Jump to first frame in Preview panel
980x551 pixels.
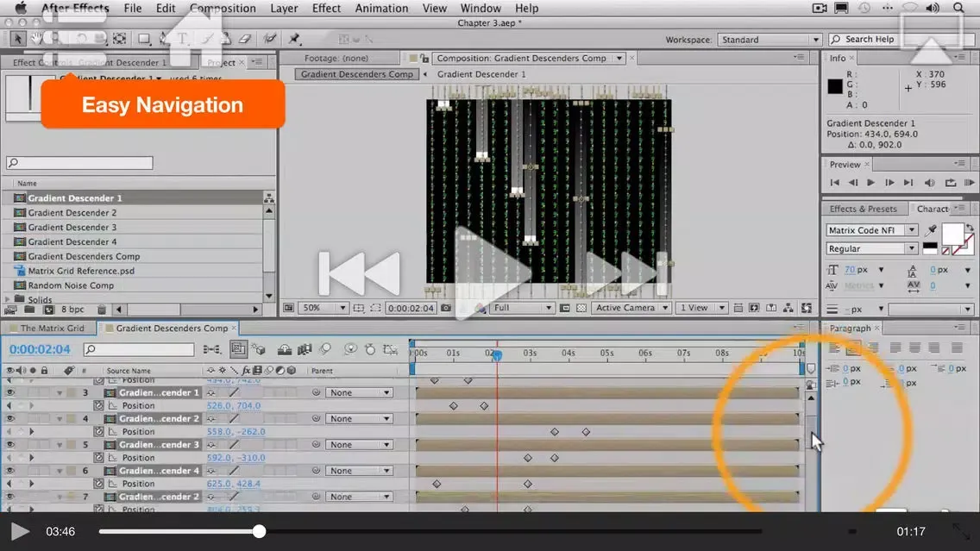834,183
